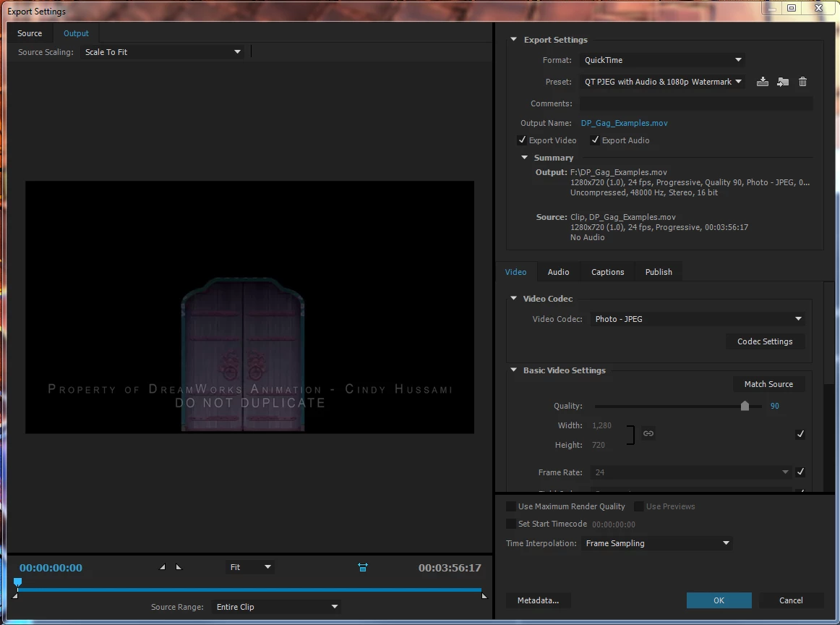Click the output name DP_Gag_Examples.mov link
The image size is (840, 625).
624,123
